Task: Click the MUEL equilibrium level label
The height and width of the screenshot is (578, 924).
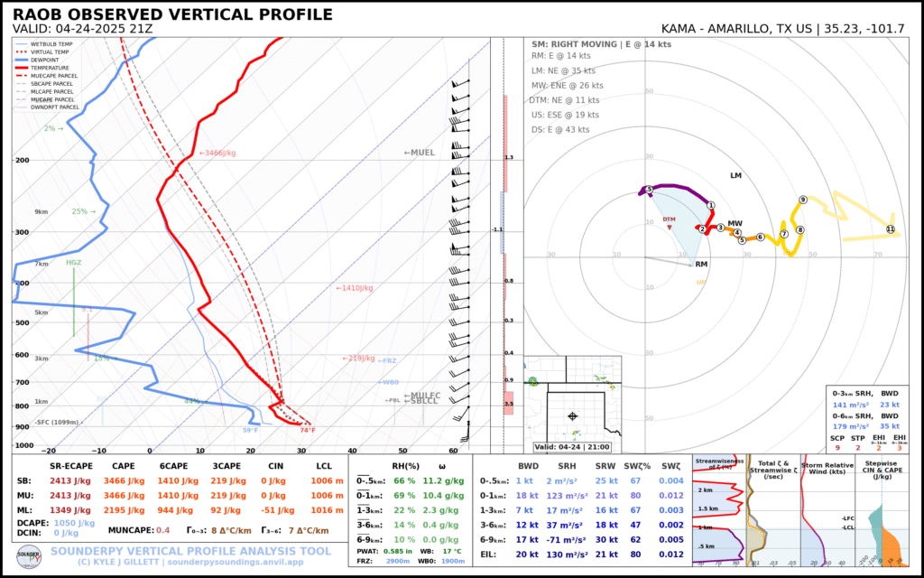Action: (x=419, y=153)
